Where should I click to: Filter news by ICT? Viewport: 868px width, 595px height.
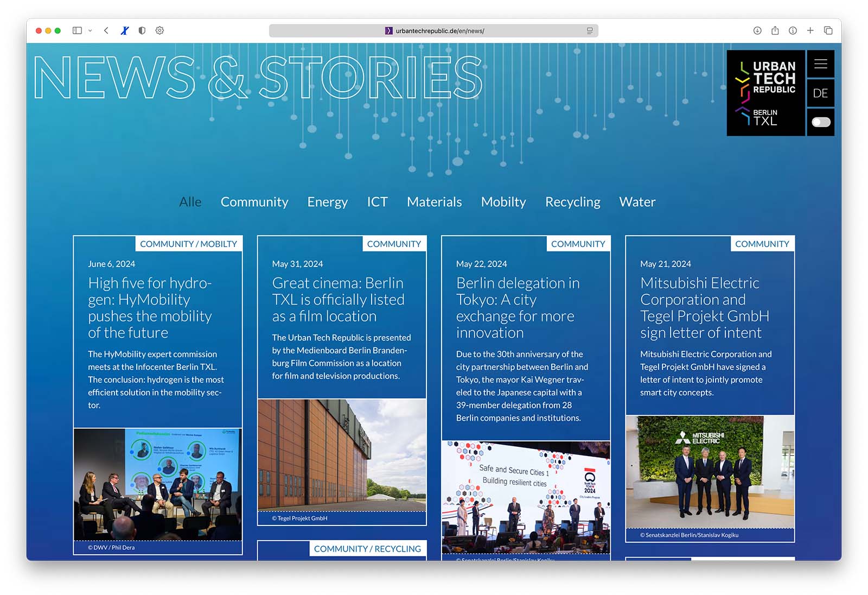[377, 202]
